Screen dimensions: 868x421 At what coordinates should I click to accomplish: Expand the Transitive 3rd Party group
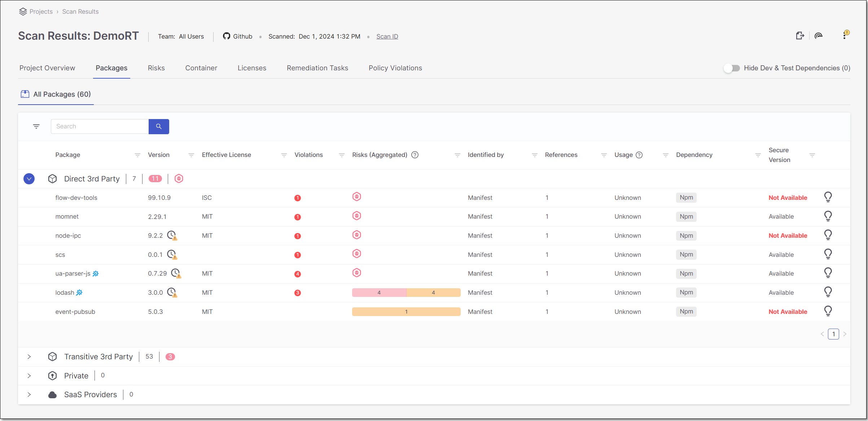click(29, 356)
